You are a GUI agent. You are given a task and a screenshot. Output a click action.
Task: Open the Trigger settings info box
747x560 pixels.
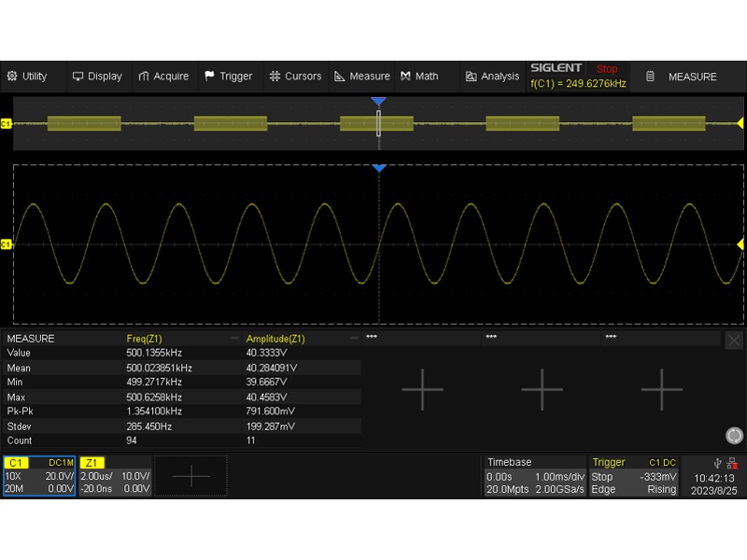pos(633,476)
